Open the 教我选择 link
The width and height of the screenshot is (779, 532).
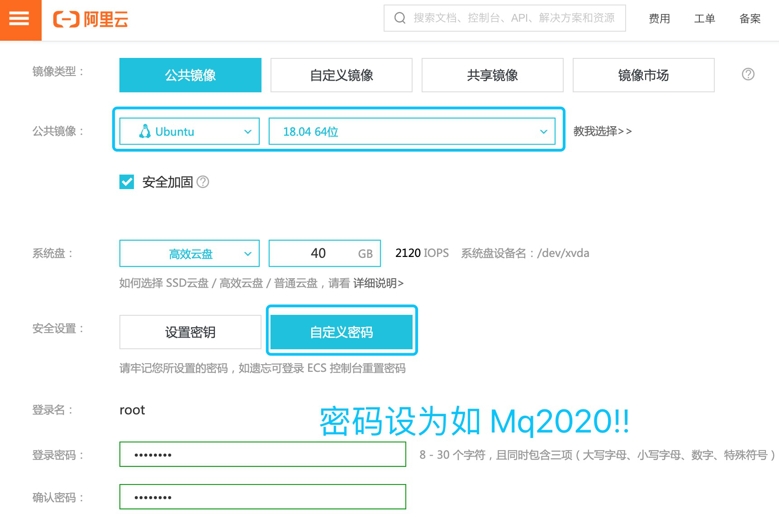pos(602,131)
